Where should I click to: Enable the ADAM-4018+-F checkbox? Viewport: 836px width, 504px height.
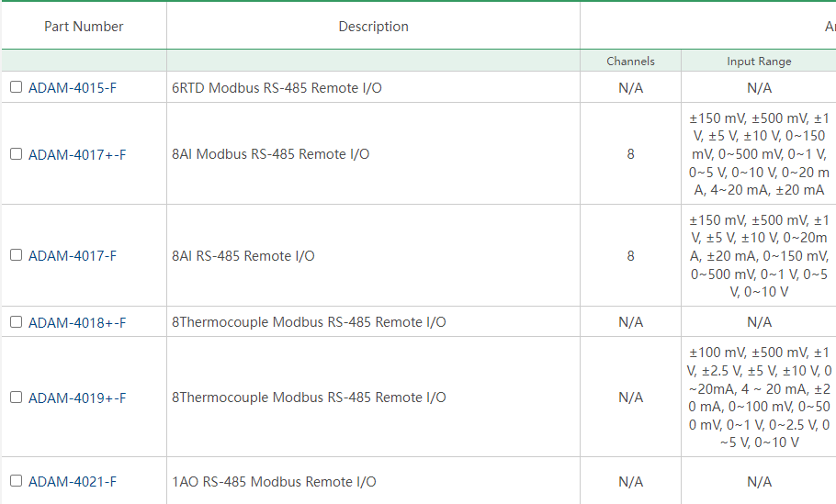pos(16,322)
